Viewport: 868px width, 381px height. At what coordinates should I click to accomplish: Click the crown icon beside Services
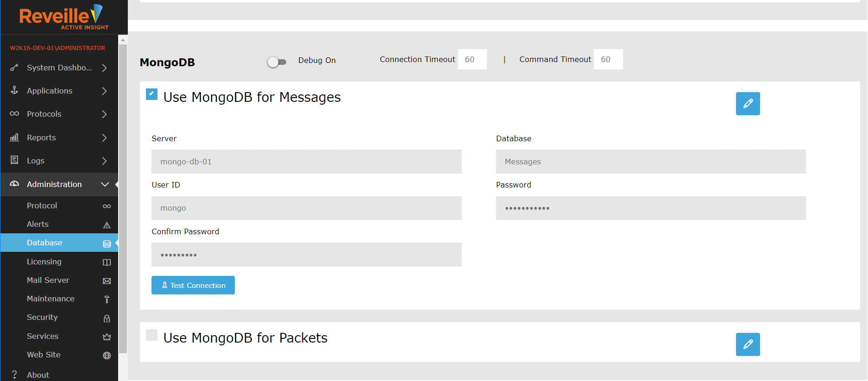tap(107, 337)
